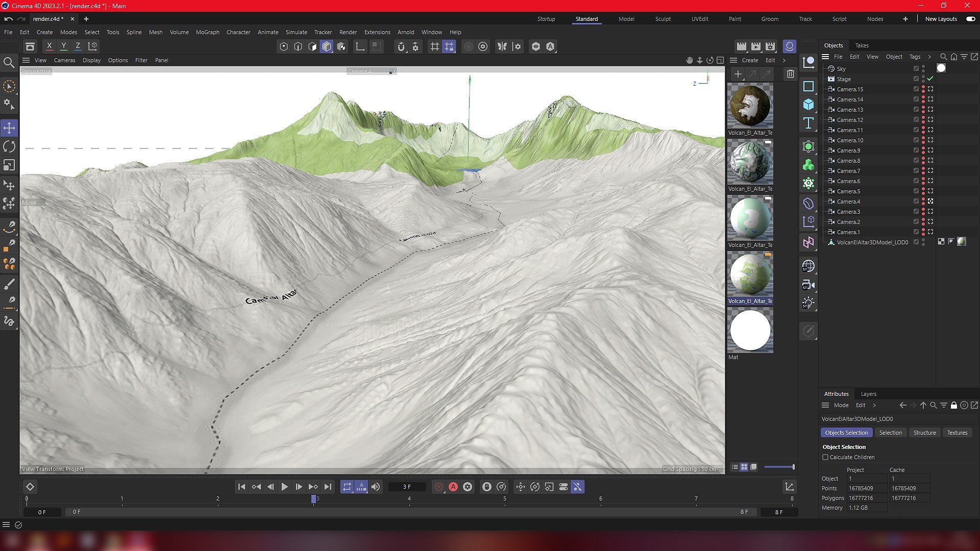Image resolution: width=980 pixels, height=551 pixels.
Task: Toggle enable checkmark on Stage object
Action: [930, 79]
